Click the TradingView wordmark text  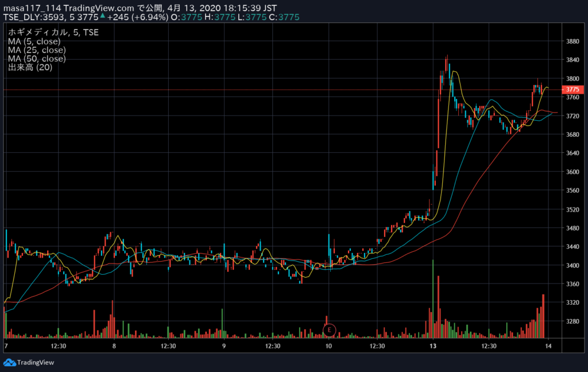click(36, 362)
